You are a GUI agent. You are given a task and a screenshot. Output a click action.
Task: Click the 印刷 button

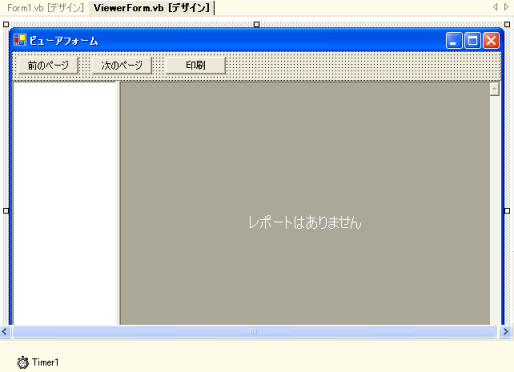[196, 65]
